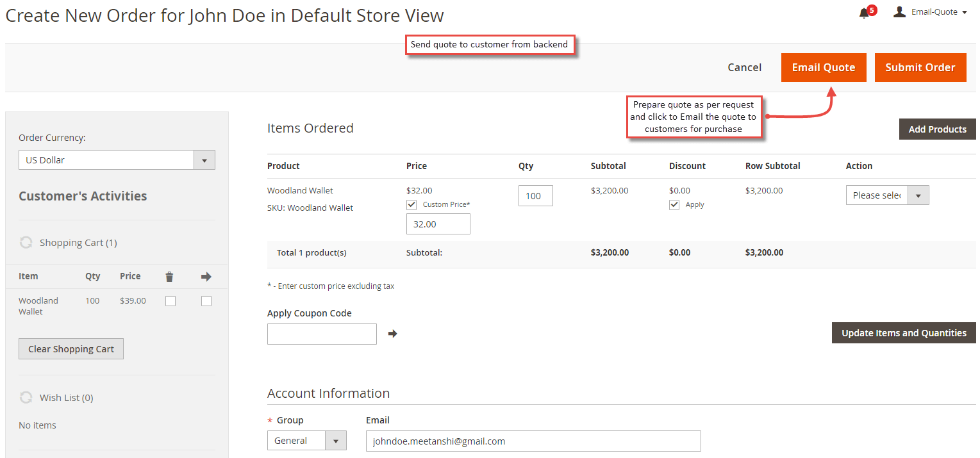Click the move-to-order arrow icon in cart header
980x458 pixels.
click(206, 276)
